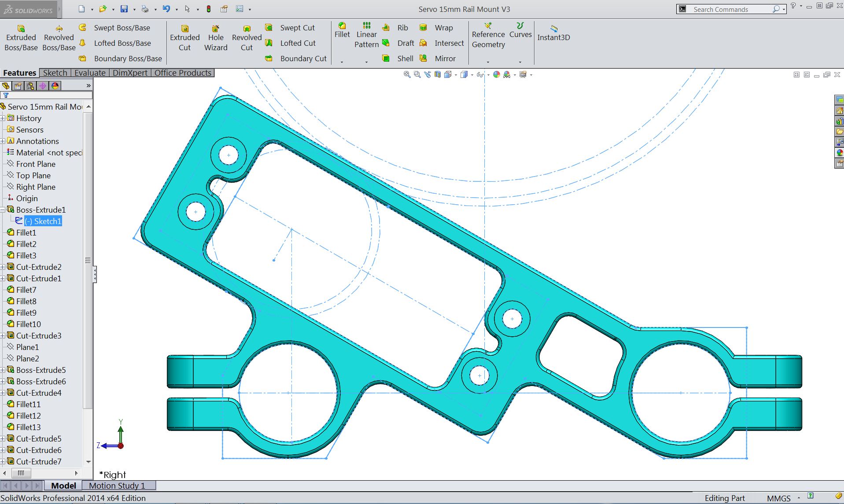
Task: Click Zoom to Fit in heads-up toolbar
Action: tap(406, 74)
